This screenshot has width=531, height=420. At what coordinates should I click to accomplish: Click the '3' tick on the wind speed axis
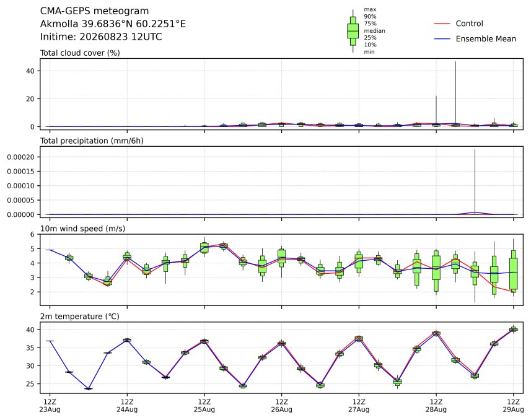point(32,278)
